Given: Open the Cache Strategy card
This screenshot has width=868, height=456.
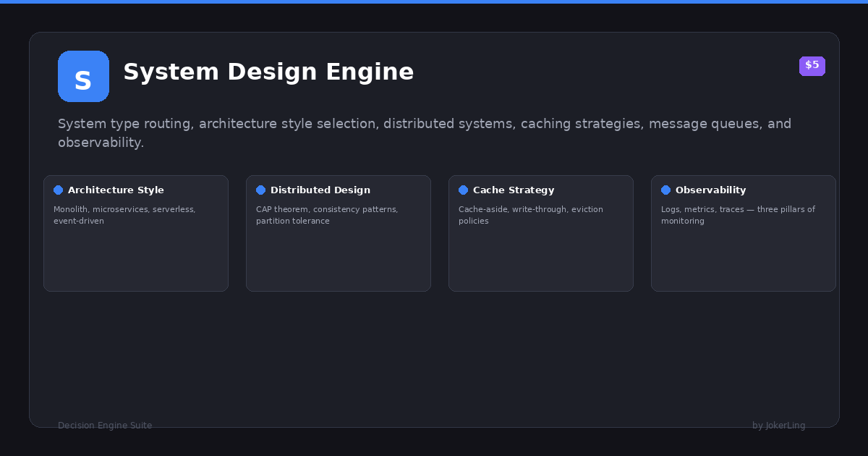Looking at the screenshot, I should (x=541, y=233).
